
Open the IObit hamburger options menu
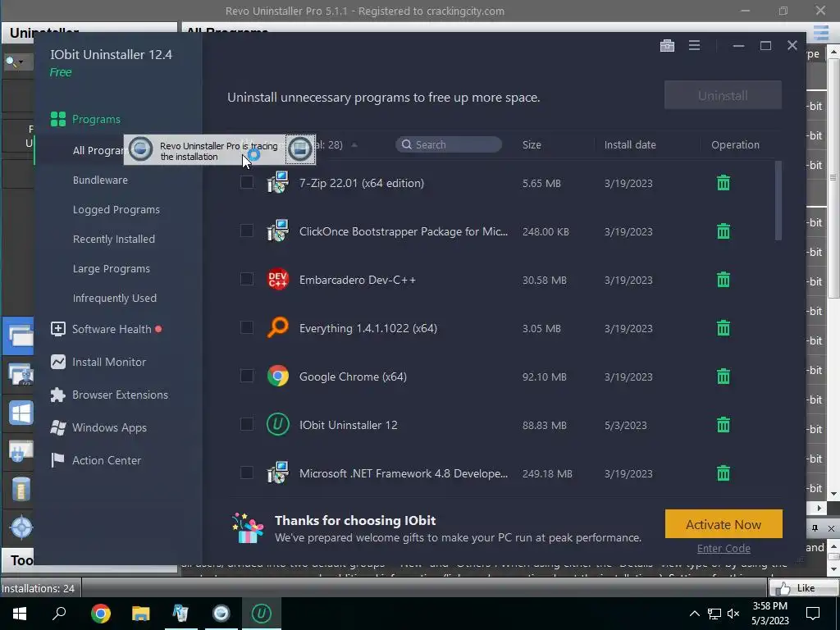[x=694, y=46]
